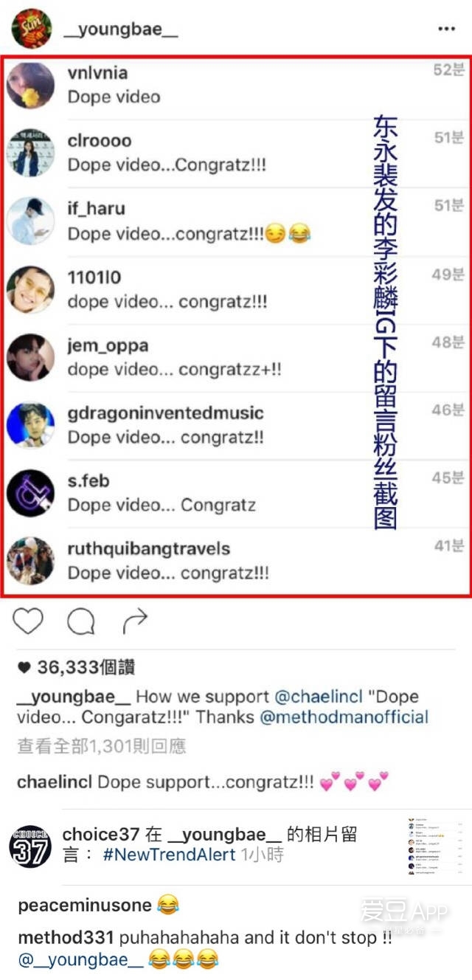The width and height of the screenshot is (472, 980).
Task: Open choice37's comment post thumbnail
Action: pyautogui.click(x=438, y=846)
